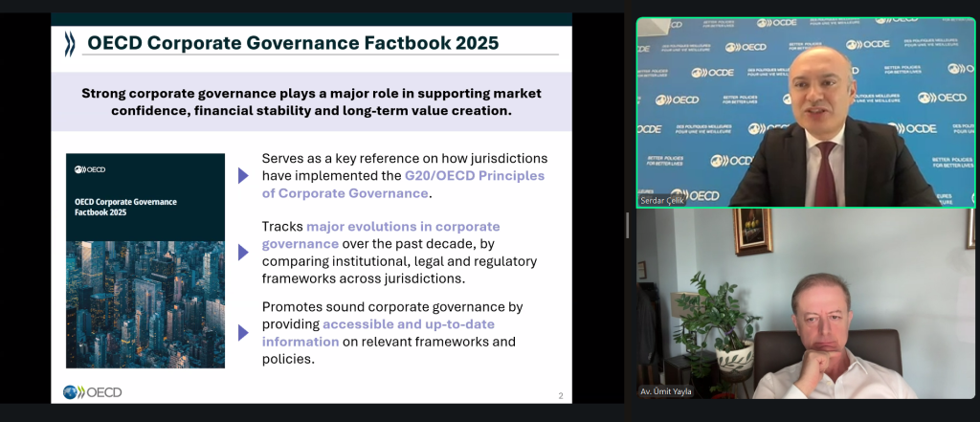Screen dimensions: 980x422
Task: Click the arrow bullet beside 'Tracks major evolutions'
Action: 243,253
